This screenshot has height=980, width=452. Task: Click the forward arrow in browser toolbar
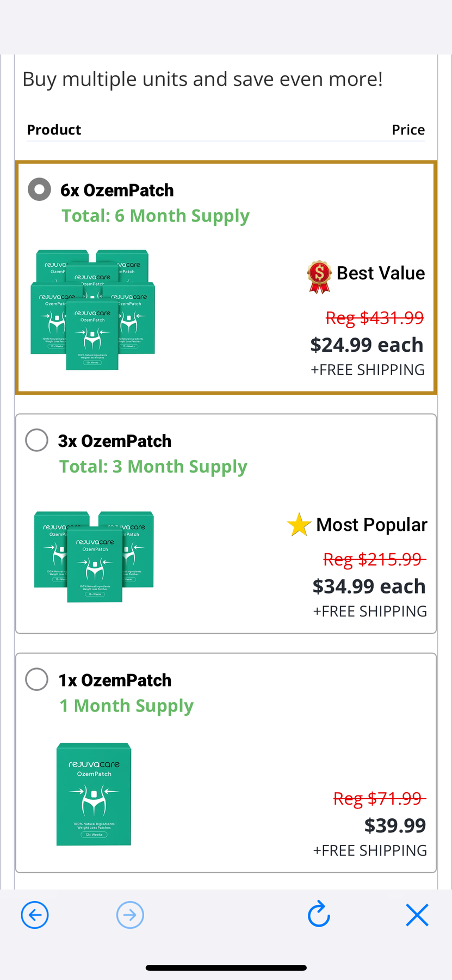[130, 915]
